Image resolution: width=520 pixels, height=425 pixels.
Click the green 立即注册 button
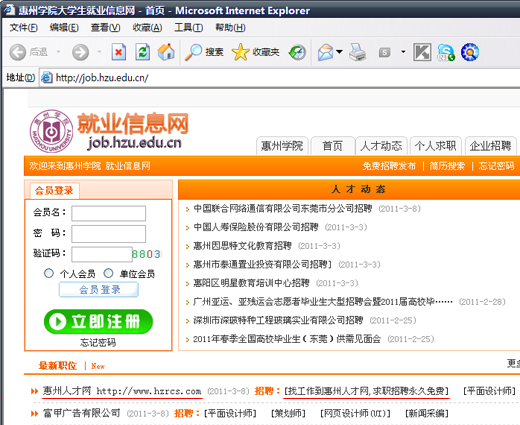click(98, 322)
